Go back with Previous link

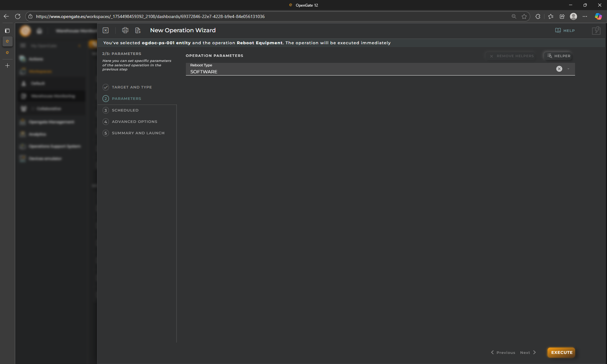(x=503, y=353)
